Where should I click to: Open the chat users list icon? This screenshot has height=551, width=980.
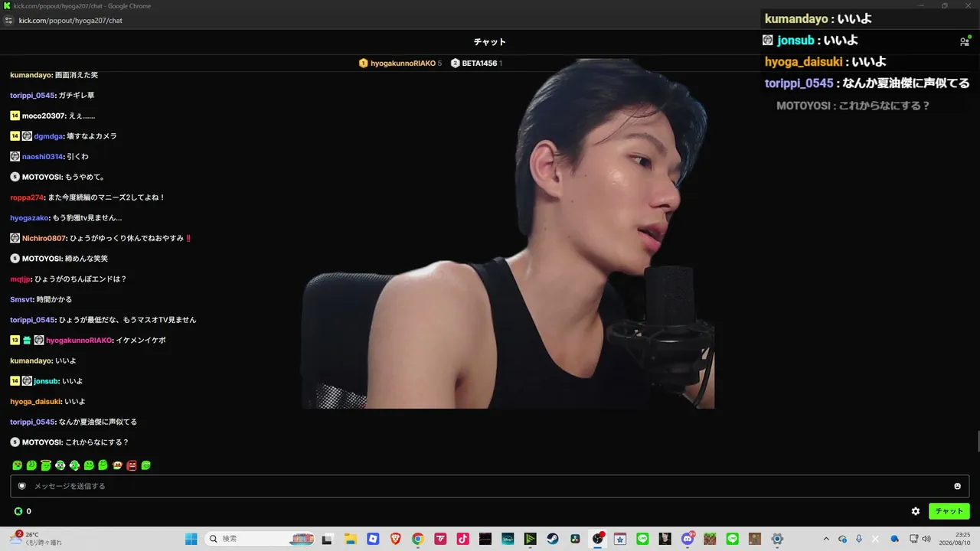tap(964, 42)
